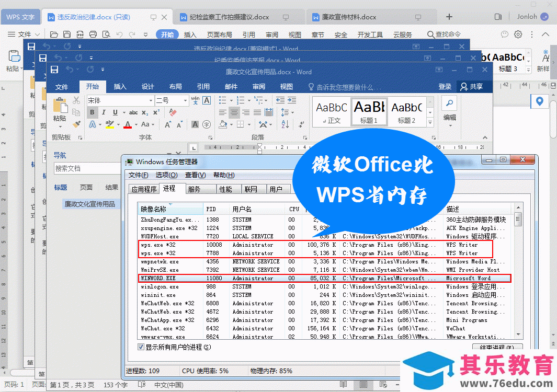The image size is (557, 392).
Task: Click Justify in Word paragraph group
Action: pos(257,112)
